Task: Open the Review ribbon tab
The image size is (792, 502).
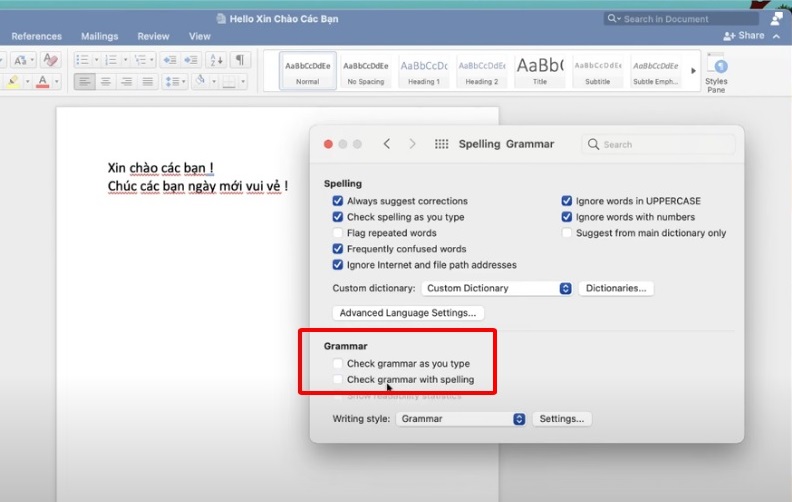Action: click(x=153, y=36)
